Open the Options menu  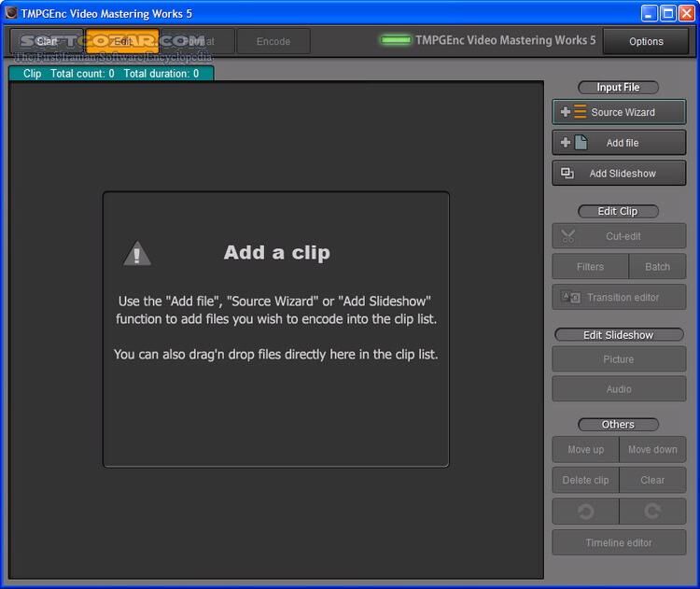coord(646,41)
